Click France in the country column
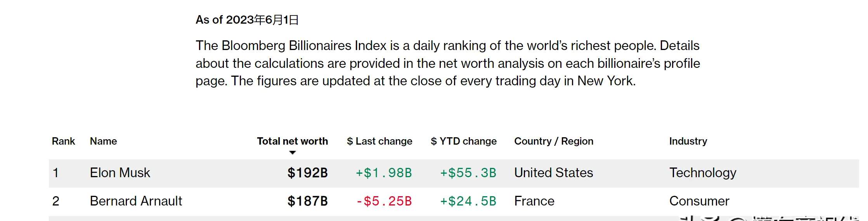The width and height of the screenshot is (868, 221). (534, 201)
